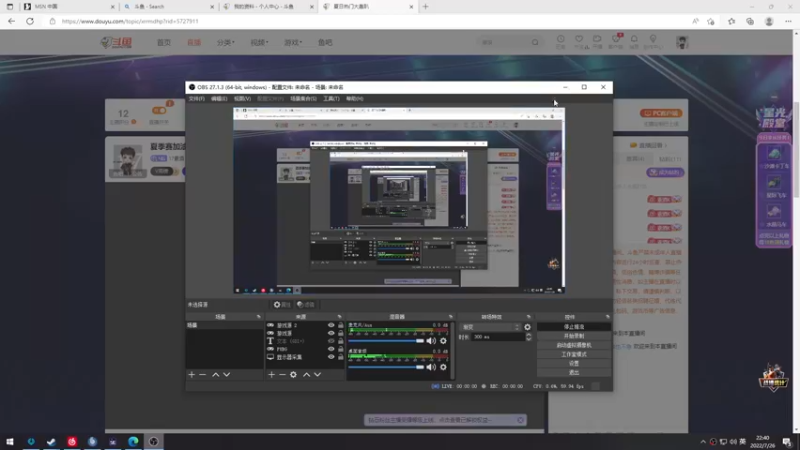
Task: Toggle the lock on the 文本 (GDI+) source
Action: pos(341,341)
